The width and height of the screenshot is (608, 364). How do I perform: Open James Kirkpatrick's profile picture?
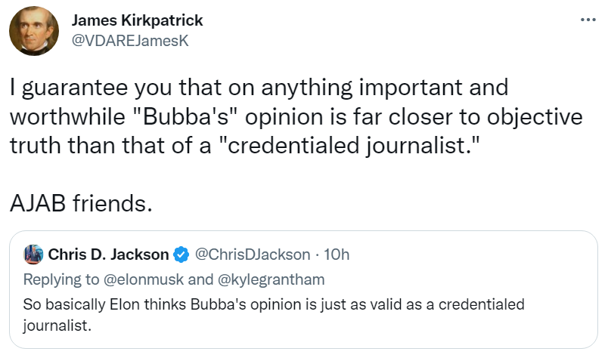34,31
